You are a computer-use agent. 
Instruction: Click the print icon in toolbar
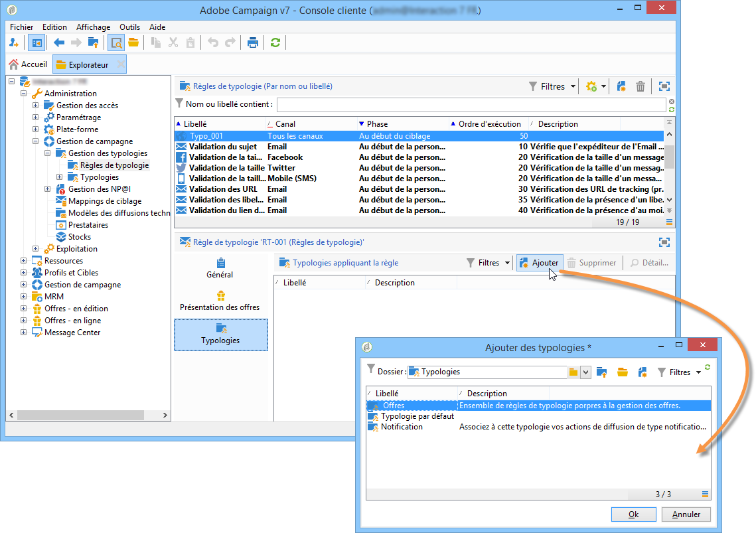click(x=253, y=43)
